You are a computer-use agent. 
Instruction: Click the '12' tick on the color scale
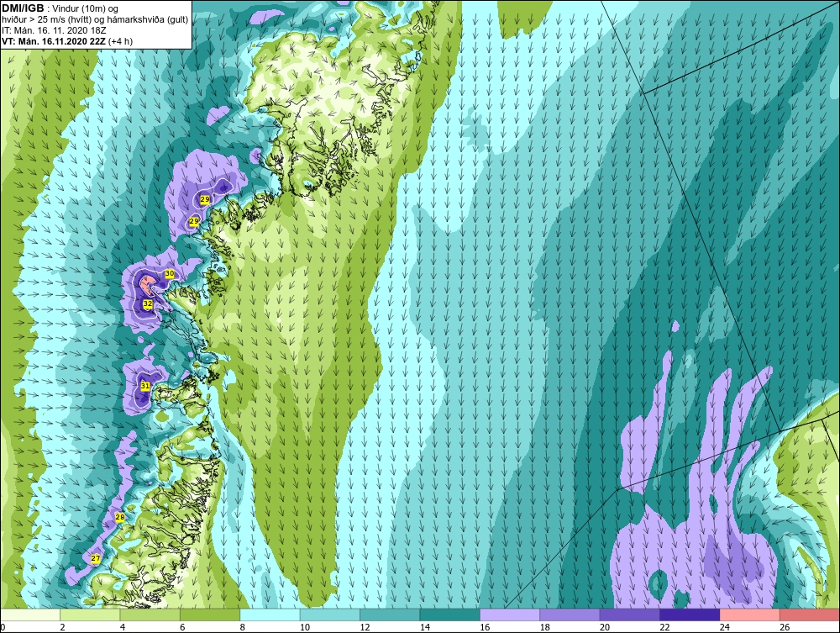pos(365,627)
